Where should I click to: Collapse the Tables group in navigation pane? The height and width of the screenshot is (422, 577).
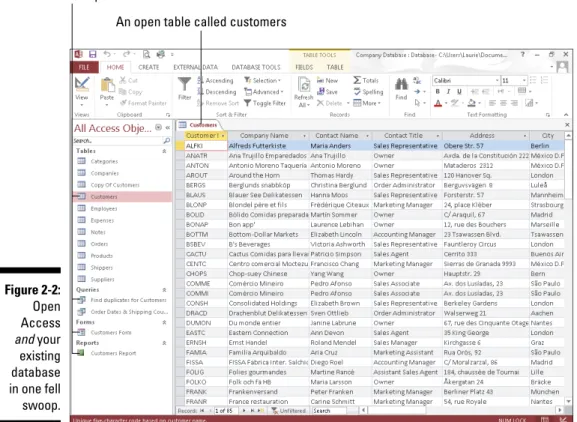164,151
